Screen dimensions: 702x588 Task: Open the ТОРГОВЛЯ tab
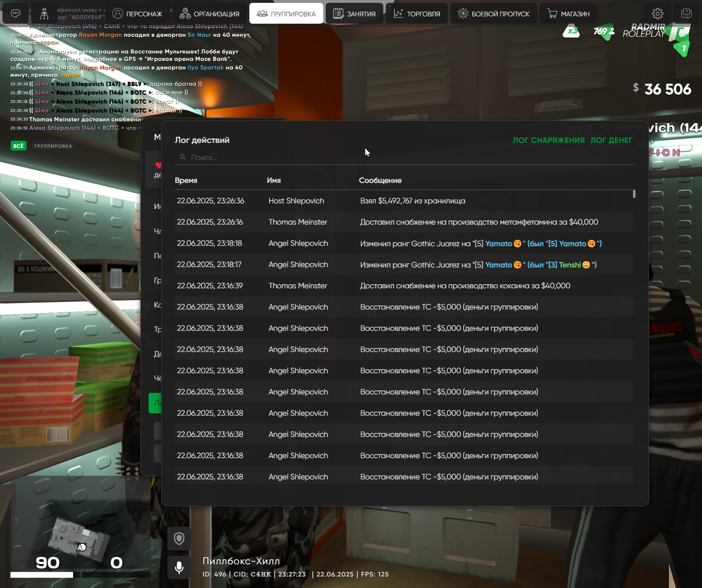pyautogui.click(x=417, y=13)
